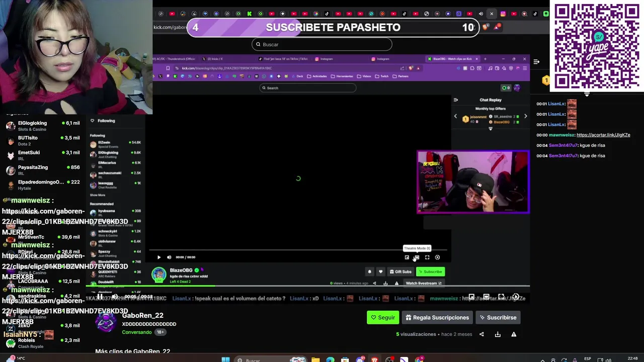This screenshot has height=362, width=644.
Task: Collapse the outer chat panel arrow
Action: pos(536,62)
